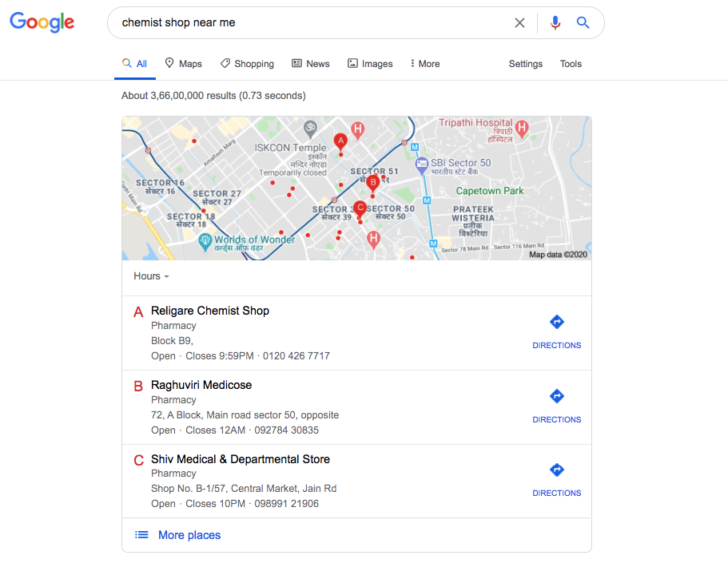
Task: Click Tripathi Hospital marker on map
Action: coord(522,129)
